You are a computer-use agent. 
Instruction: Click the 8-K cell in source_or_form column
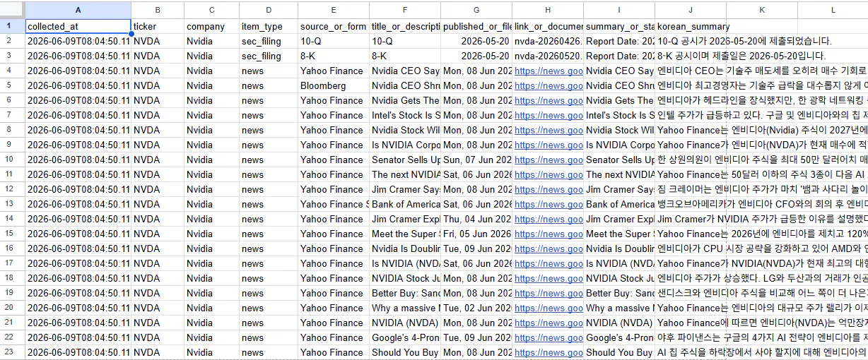pos(334,56)
